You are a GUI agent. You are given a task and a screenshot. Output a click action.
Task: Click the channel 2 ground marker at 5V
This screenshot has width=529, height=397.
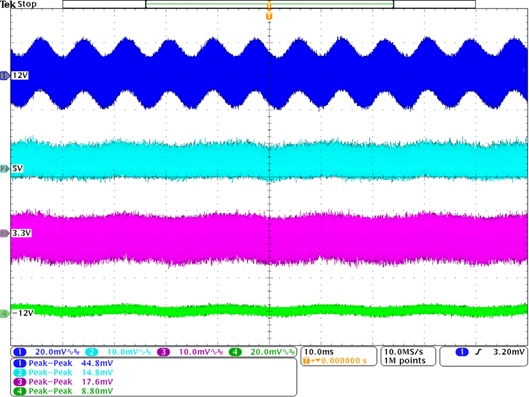(x=5, y=169)
